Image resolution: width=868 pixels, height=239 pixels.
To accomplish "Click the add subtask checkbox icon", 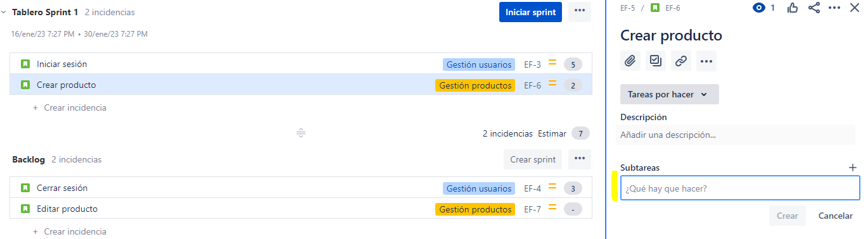I will point(656,61).
